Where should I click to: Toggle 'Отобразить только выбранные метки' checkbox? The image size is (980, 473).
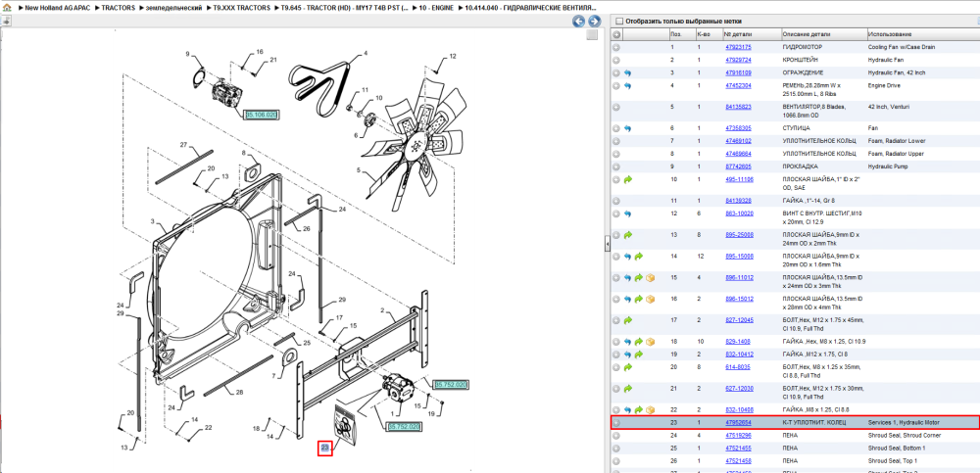(x=619, y=21)
